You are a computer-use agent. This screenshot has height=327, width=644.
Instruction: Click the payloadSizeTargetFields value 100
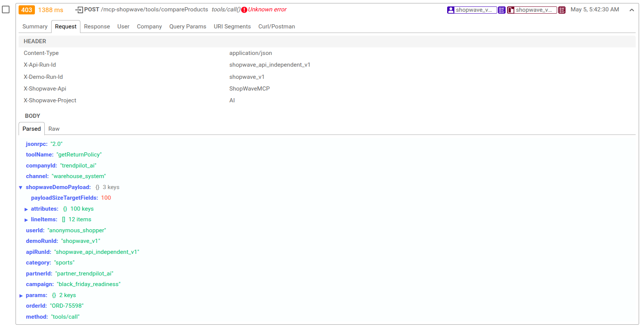tap(106, 198)
